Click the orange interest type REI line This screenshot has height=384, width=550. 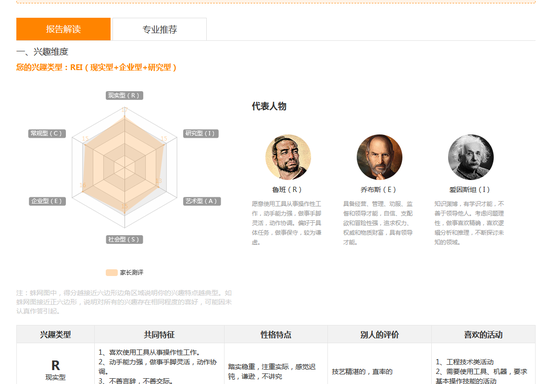[96, 67]
